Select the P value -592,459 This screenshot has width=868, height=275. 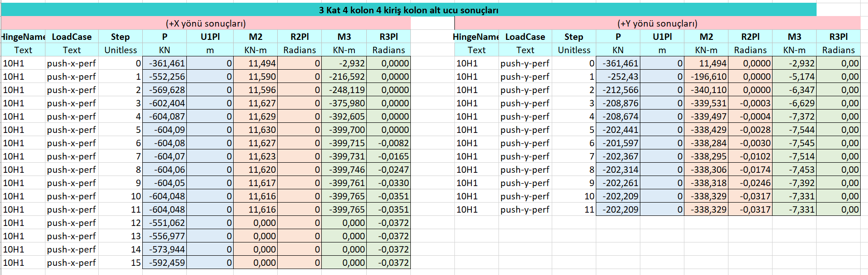click(x=165, y=263)
